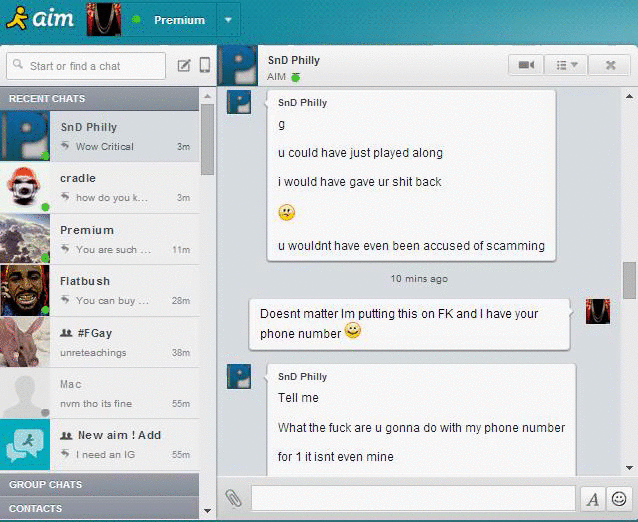Screen dimensions: 638x522
Task: Open the Flatbush recent chat
Action: [100, 290]
